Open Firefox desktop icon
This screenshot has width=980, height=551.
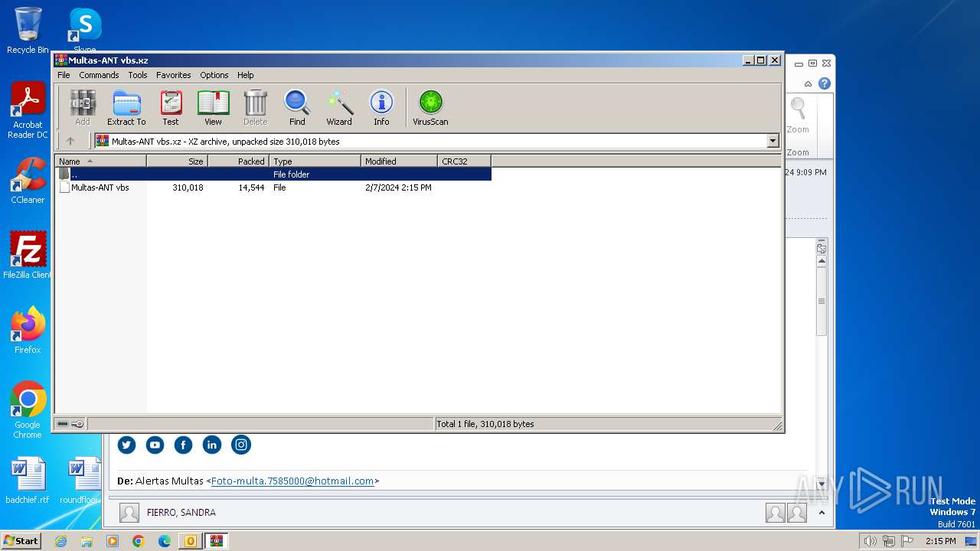pos(28,331)
